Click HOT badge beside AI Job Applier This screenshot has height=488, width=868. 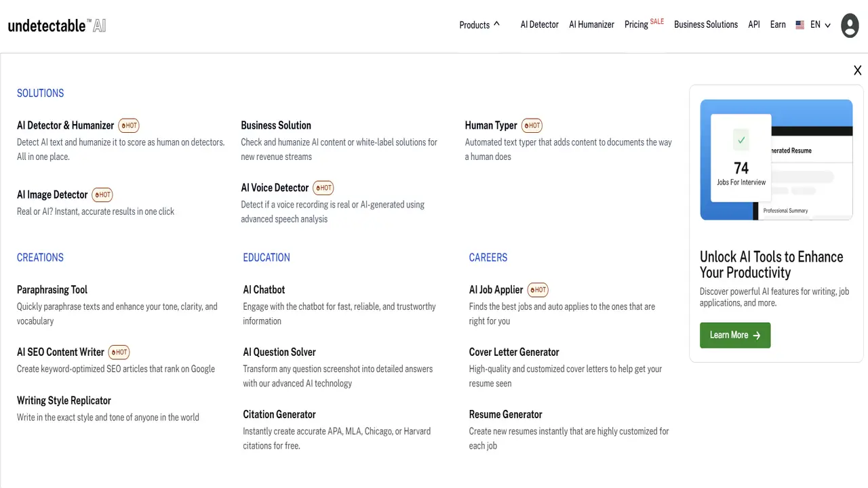point(538,289)
